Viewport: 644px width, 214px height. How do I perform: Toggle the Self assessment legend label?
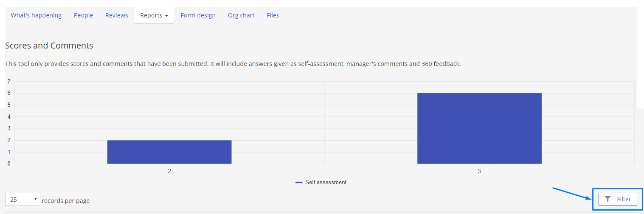[326, 182]
